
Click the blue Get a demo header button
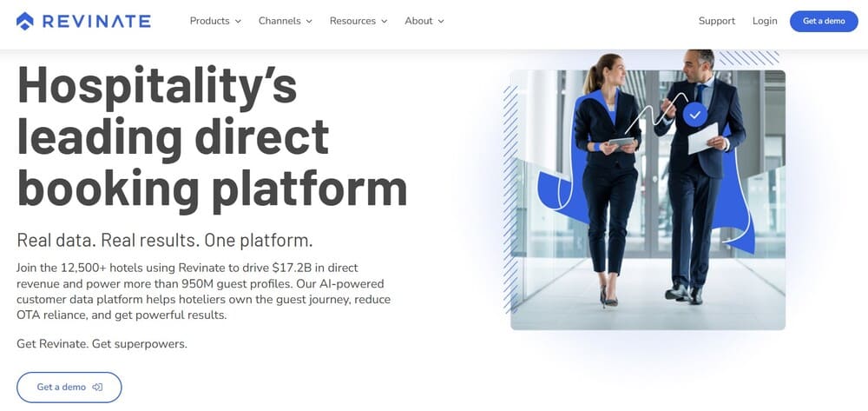(824, 21)
